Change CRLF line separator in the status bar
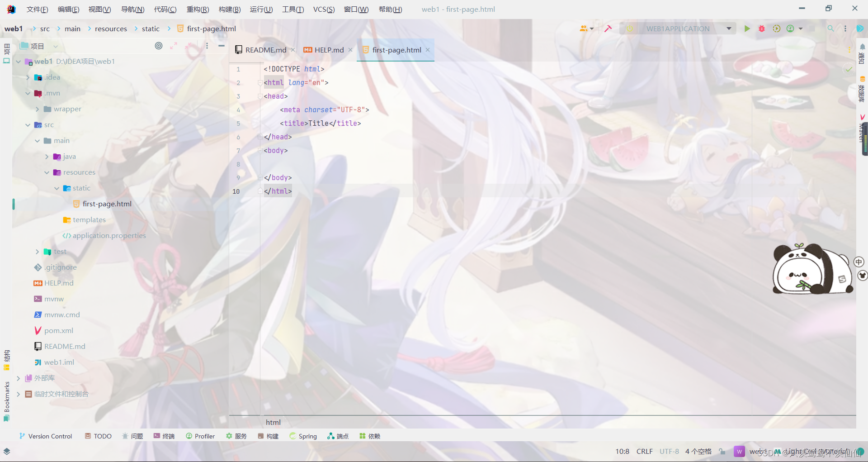868x462 pixels. 644,451
